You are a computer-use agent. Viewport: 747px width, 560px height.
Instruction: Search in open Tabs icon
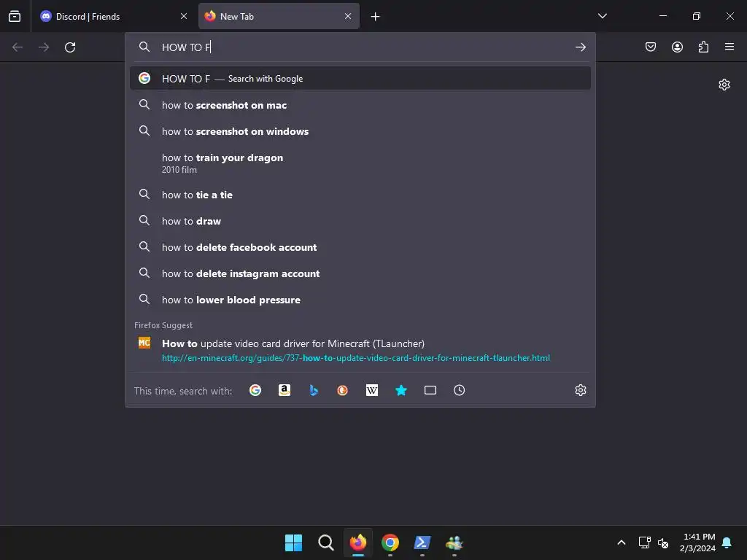tap(430, 390)
